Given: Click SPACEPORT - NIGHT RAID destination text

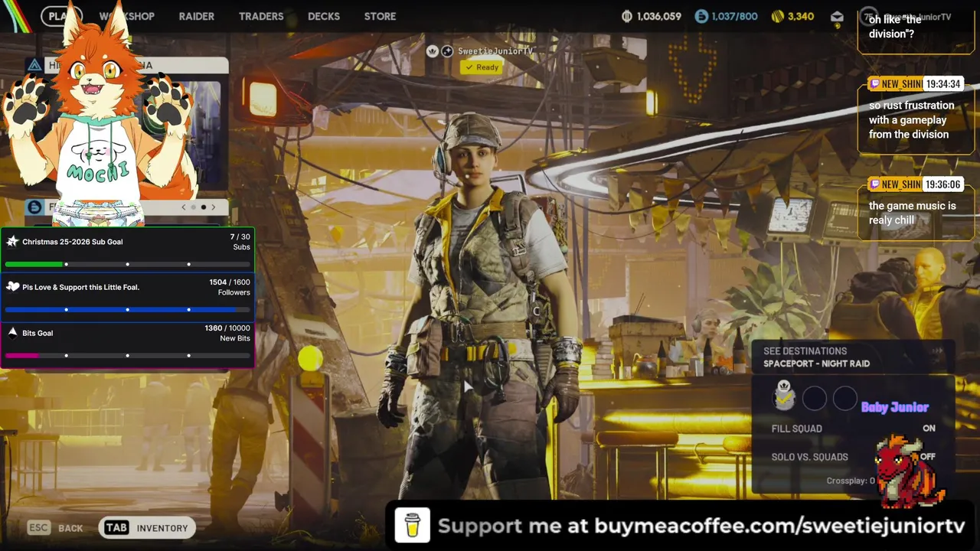Looking at the screenshot, I should [x=816, y=364].
